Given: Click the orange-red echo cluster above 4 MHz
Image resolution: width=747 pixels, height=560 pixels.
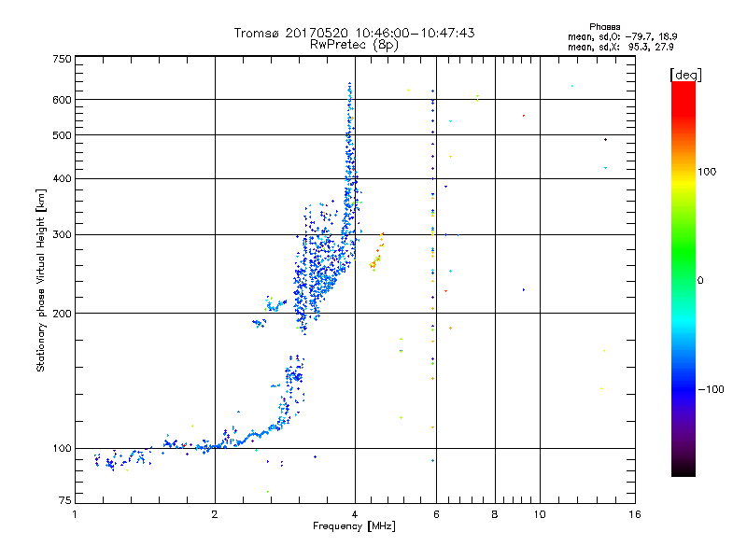Looking at the screenshot, I should coord(376,252).
